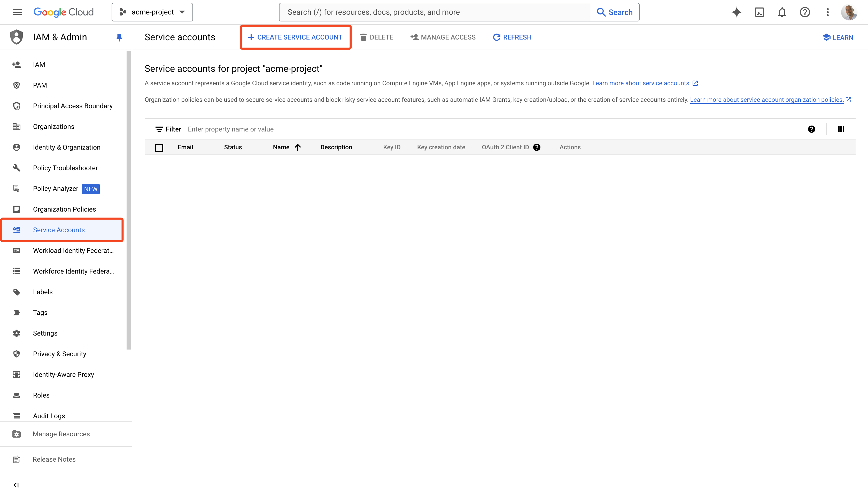
Task: Click the Labels tag icon
Action: pos(16,292)
